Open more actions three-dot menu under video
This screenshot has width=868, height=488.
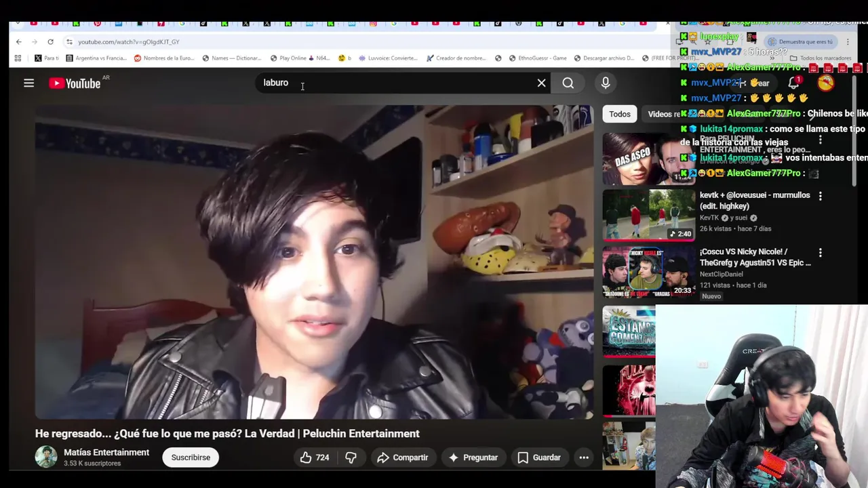tap(583, 457)
